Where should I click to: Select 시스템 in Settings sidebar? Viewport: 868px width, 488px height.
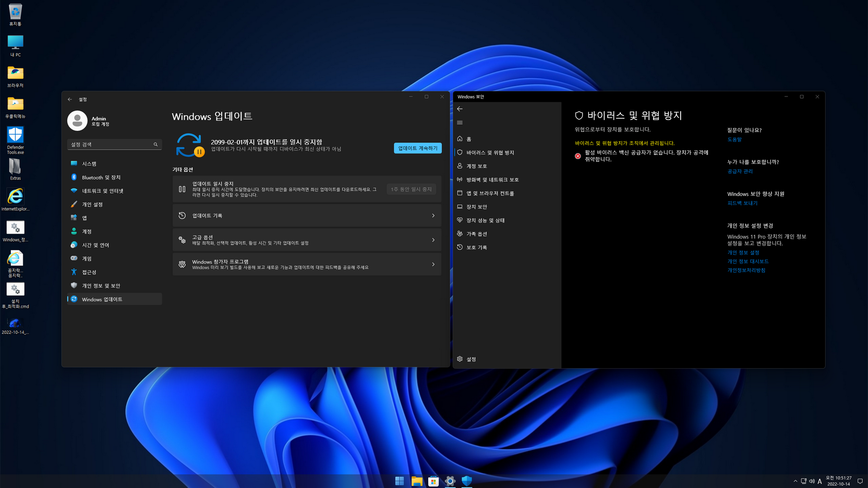(x=114, y=164)
